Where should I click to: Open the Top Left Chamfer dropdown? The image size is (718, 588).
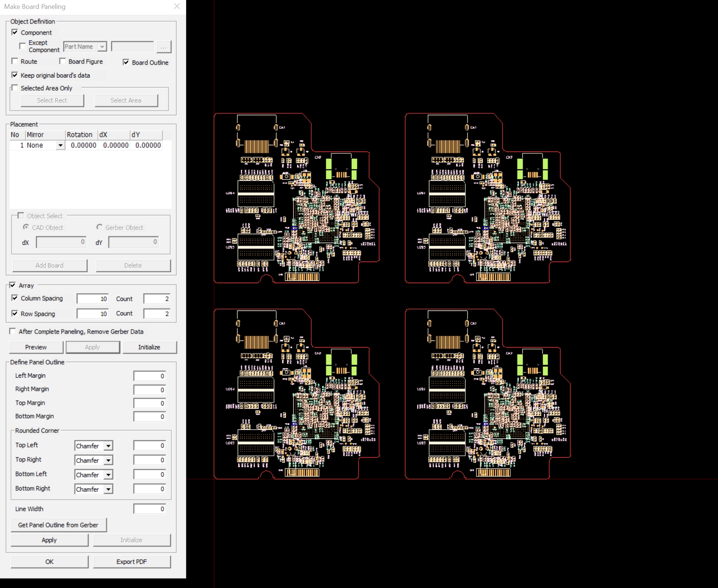tap(108, 445)
